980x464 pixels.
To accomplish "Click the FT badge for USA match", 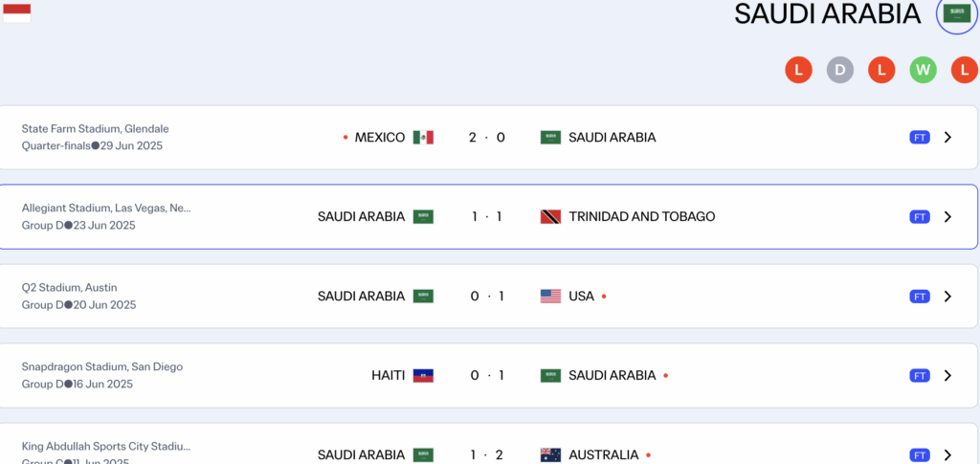I will coord(920,297).
